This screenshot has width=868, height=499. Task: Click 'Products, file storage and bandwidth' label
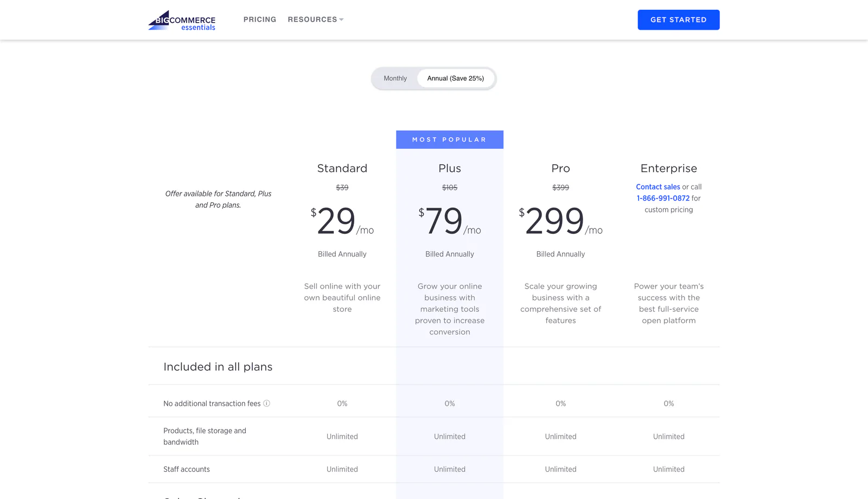[205, 436]
